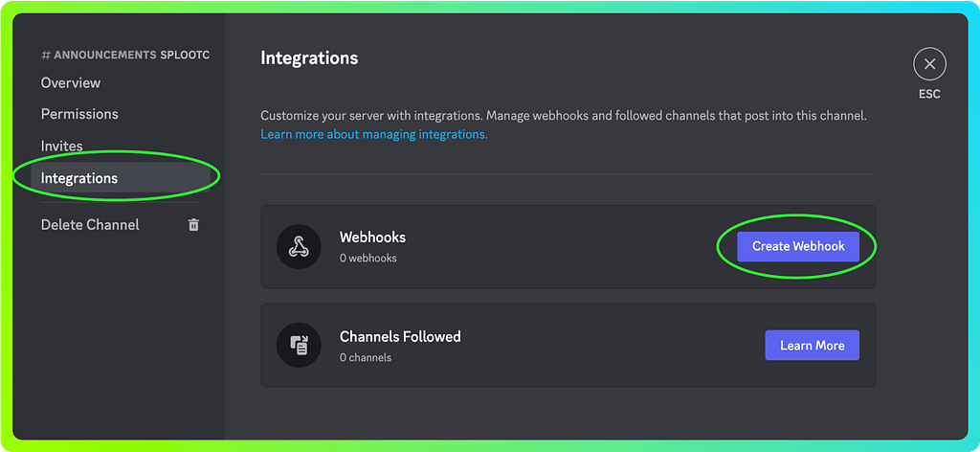Click the hash symbol before ANNOUNCEMENTS
980x452 pixels.
point(46,56)
